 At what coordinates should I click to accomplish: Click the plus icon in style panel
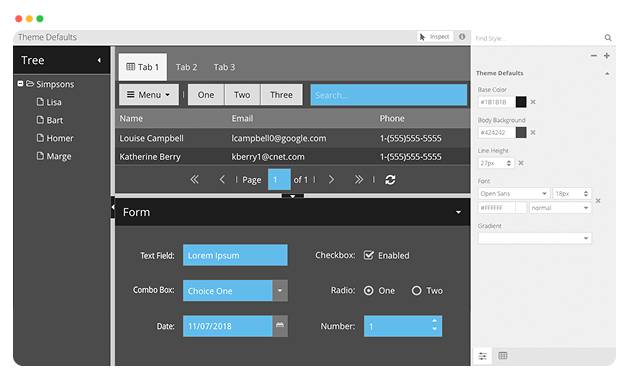pos(607,56)
